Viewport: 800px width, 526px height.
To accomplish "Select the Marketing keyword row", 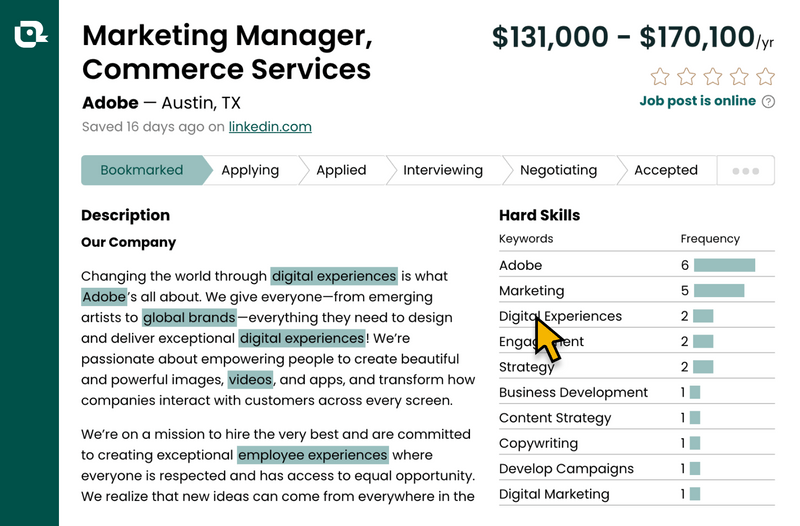I will click(x=637, y=290).
